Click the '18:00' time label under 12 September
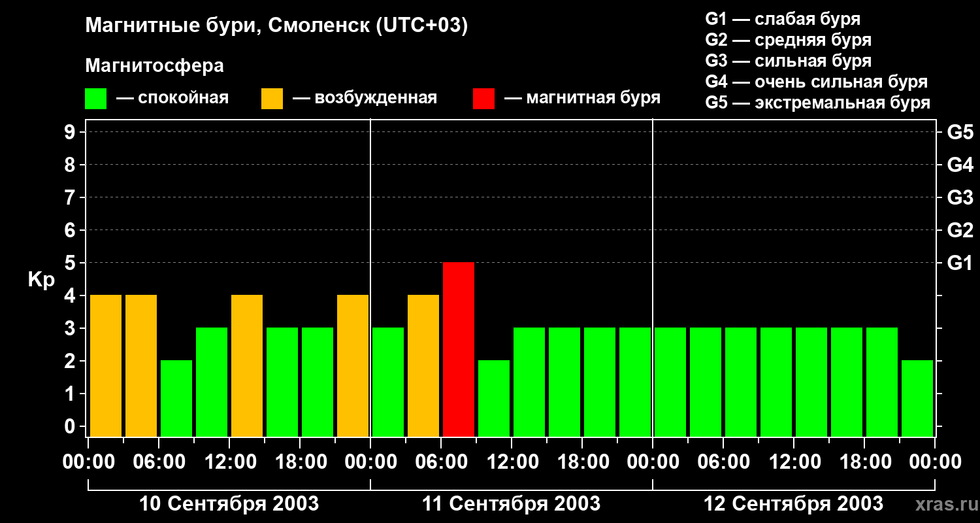 tap(864, 462)
